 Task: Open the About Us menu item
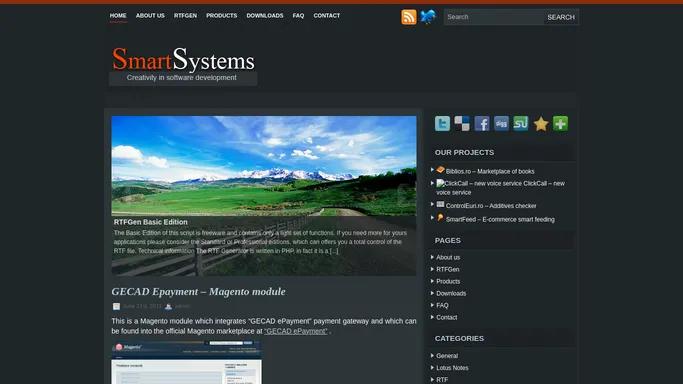[150, 16]
